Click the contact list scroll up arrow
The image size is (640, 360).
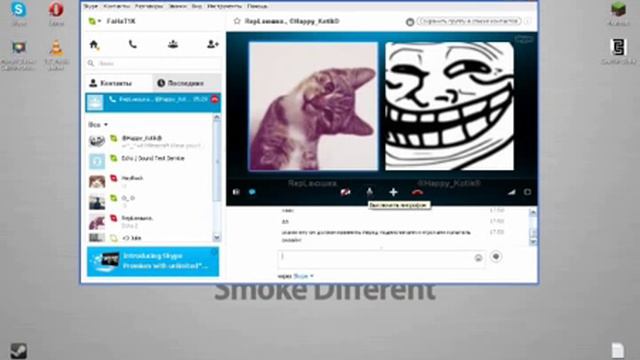click(x=217, y=118)
